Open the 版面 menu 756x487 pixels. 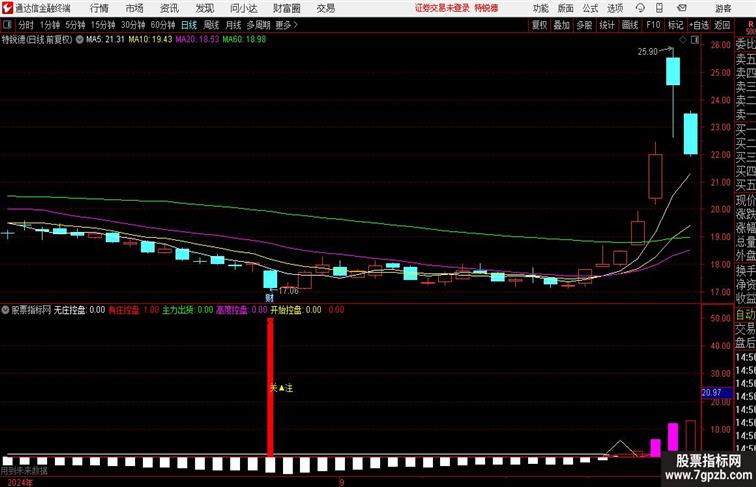[566, 8]
